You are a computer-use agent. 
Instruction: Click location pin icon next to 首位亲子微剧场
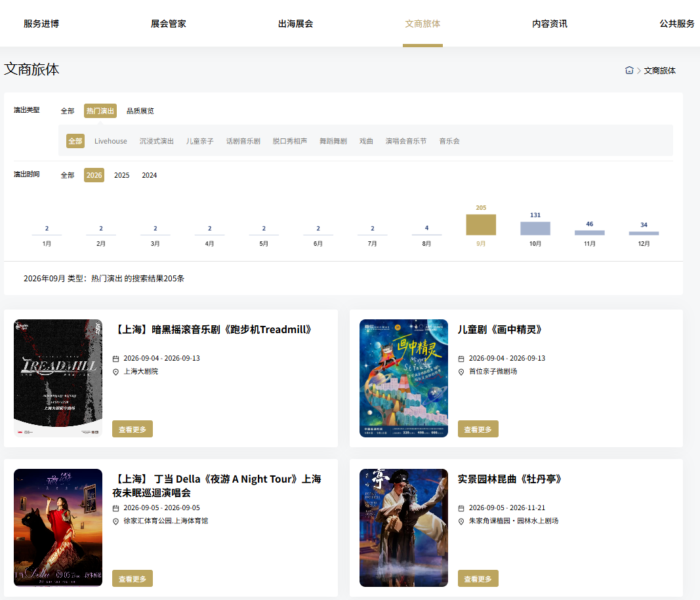pos(461,372)
